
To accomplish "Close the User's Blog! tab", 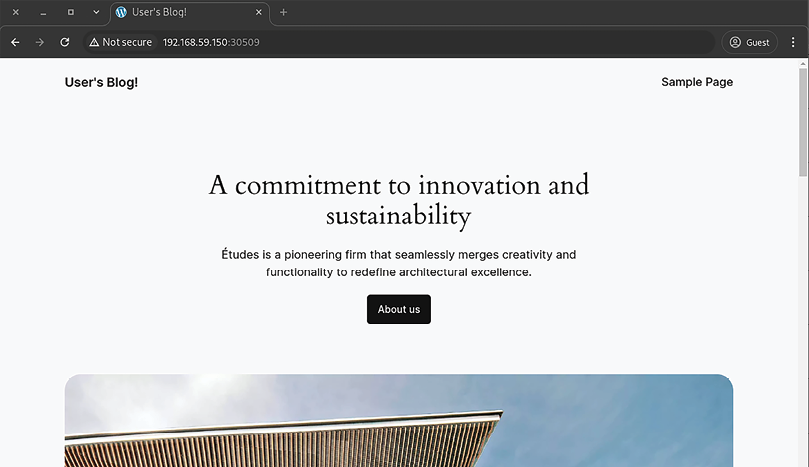I will tap(259, 12).
